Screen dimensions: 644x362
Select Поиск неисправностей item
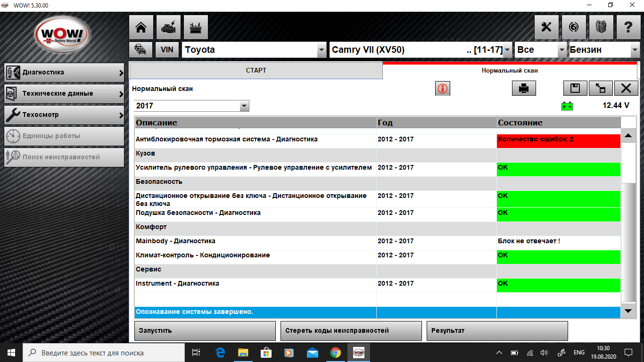tap(64, 157)
